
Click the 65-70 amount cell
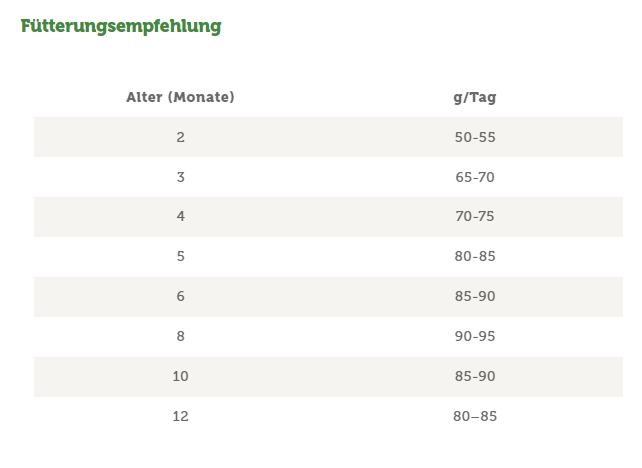tap(474, 177)
